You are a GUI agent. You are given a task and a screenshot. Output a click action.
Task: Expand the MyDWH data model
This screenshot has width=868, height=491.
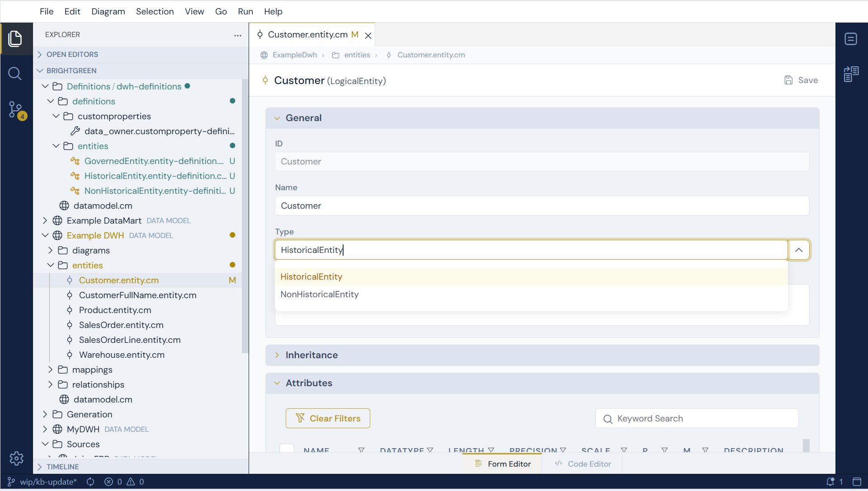[45, 430]
